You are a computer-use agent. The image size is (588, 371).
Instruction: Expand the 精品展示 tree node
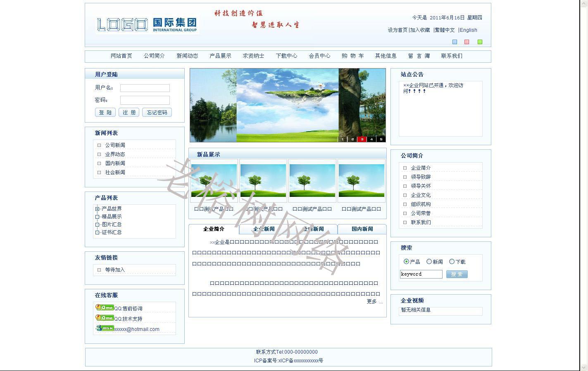pyautogui.click(x=97, y=217)
